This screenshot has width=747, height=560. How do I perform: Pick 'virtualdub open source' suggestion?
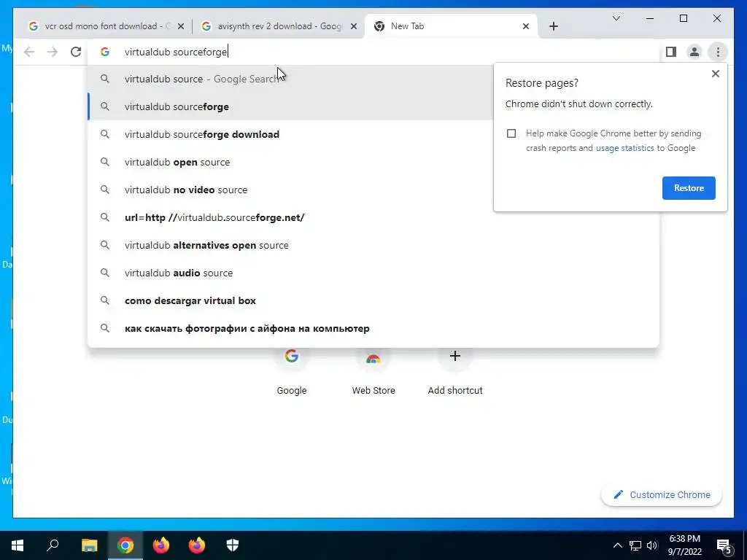coord(290,162)
